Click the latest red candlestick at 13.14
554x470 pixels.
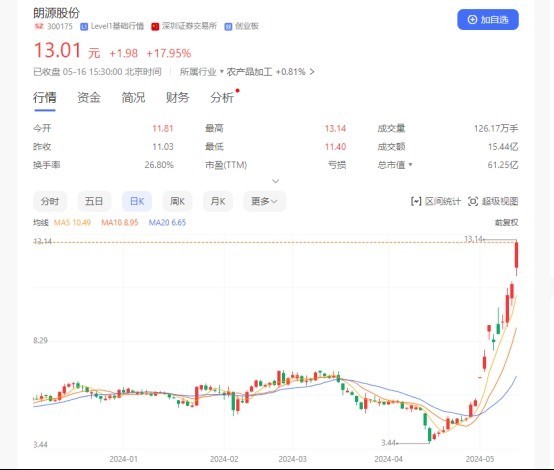pos(517,255)
